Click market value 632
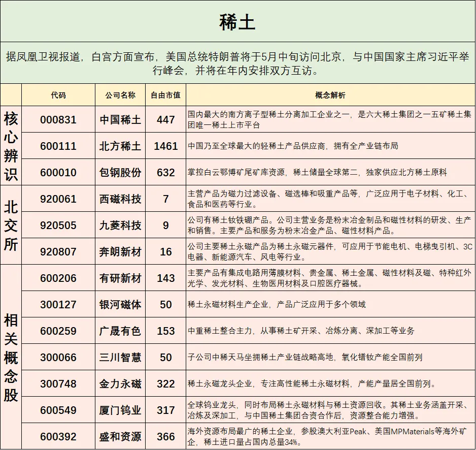The height and width of the screenshot is (450, 476). 166,173
